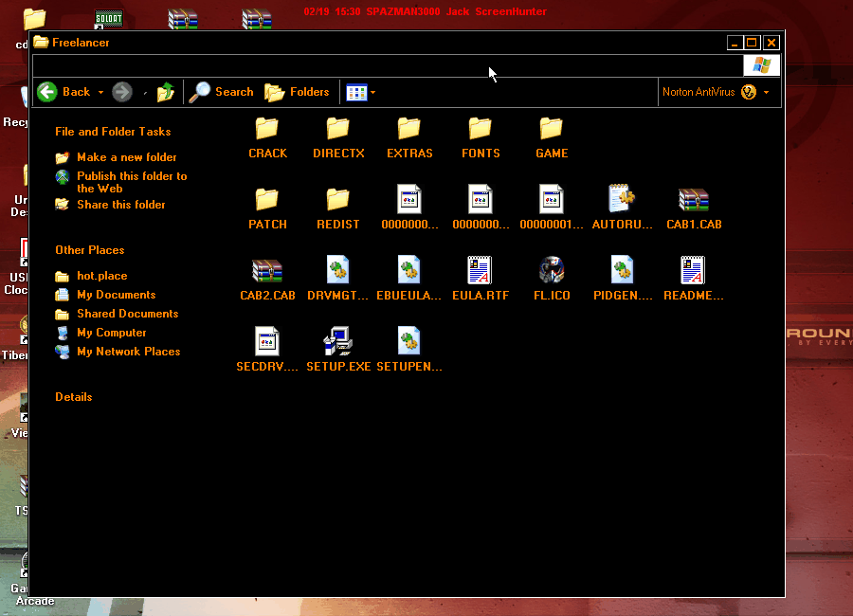The image size is (853, 616).
Task: Go to My Network Places
Action: pos(128,352)
